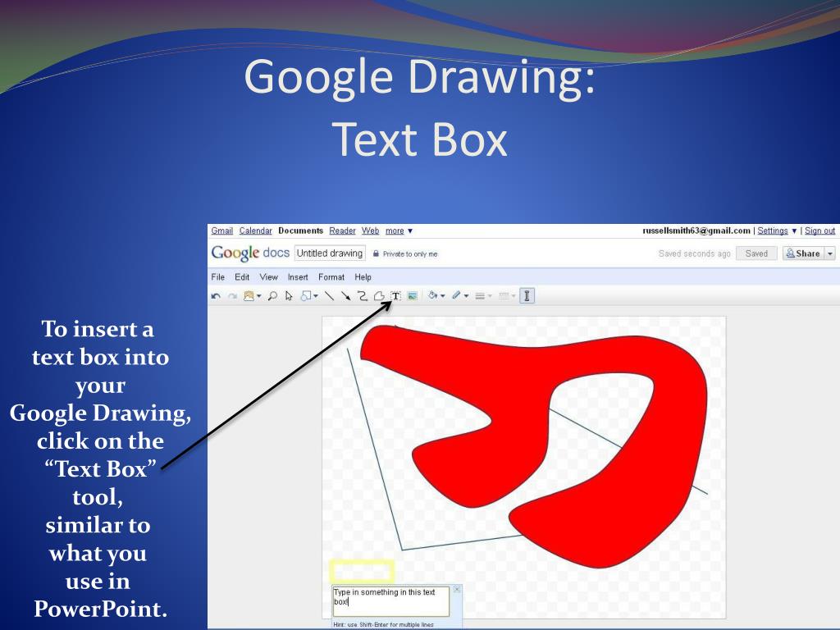Click the Redo arrow icon
Viewport: 840px width, 630px height.
(232, 295)
